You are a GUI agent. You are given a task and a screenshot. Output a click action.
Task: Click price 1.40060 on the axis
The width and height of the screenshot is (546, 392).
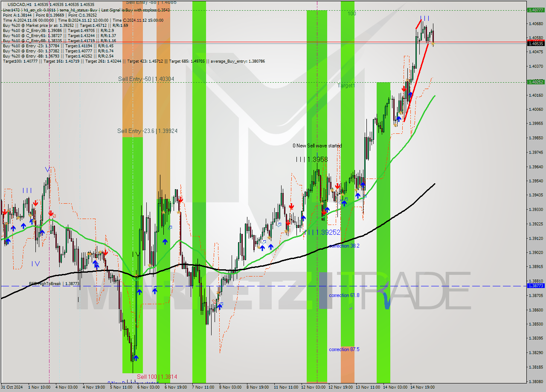(x=536, y=109)
